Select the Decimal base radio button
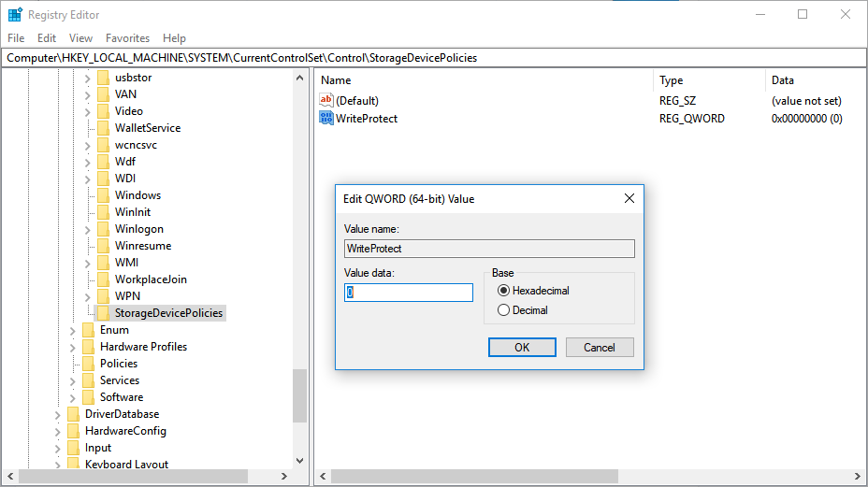The width and height of the screenshot is (868, 487). pyautogui.click(x=504, y=310)
